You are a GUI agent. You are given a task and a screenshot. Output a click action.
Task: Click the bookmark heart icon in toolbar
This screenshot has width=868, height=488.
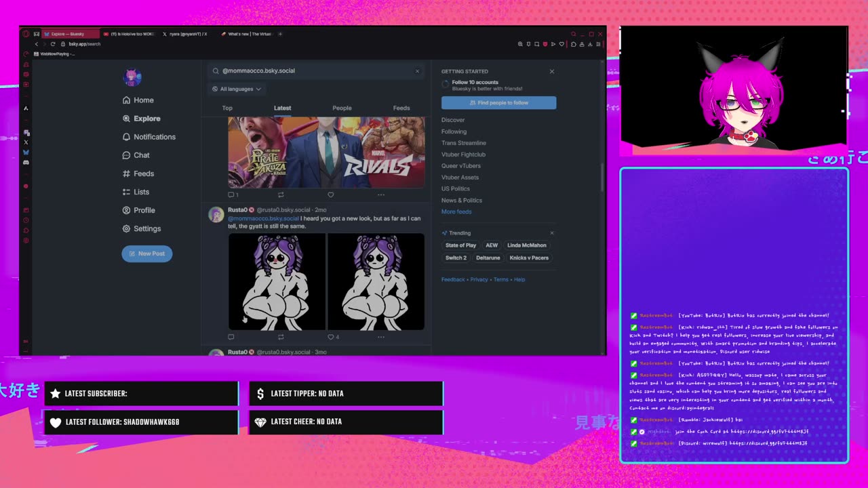coord(561,44)
